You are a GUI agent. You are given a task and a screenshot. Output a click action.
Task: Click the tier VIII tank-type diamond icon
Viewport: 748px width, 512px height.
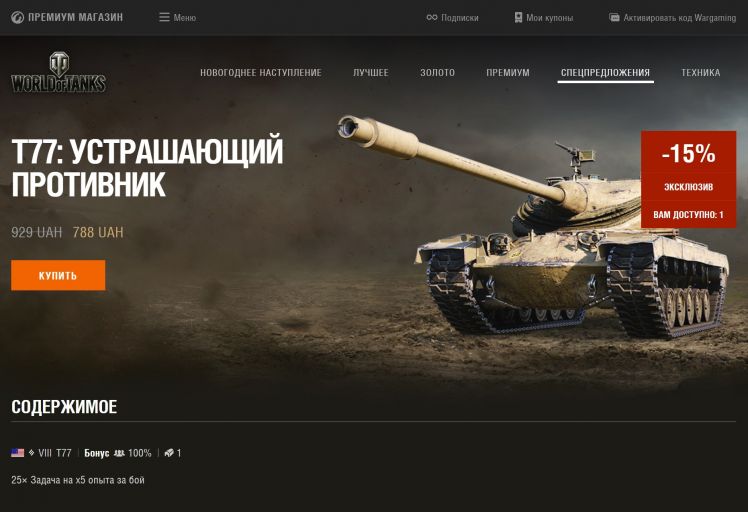click(x=31, y=453)
